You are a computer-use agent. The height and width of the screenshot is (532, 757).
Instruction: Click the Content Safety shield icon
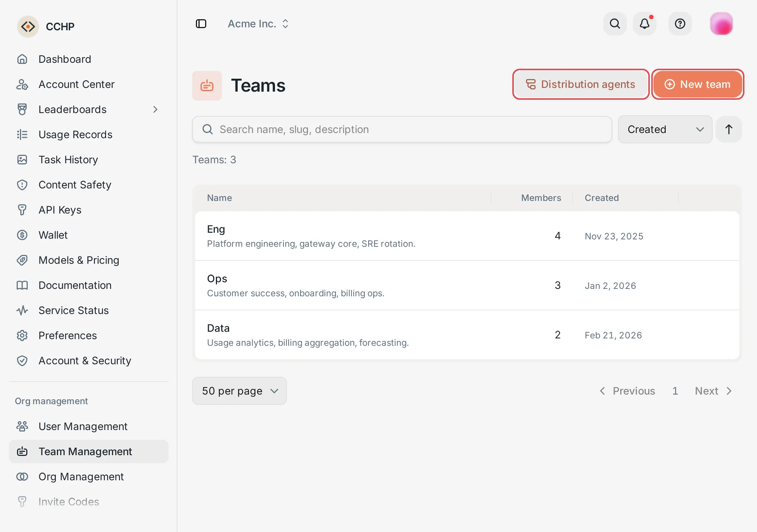pyautogui.click(x=22, y=185)
